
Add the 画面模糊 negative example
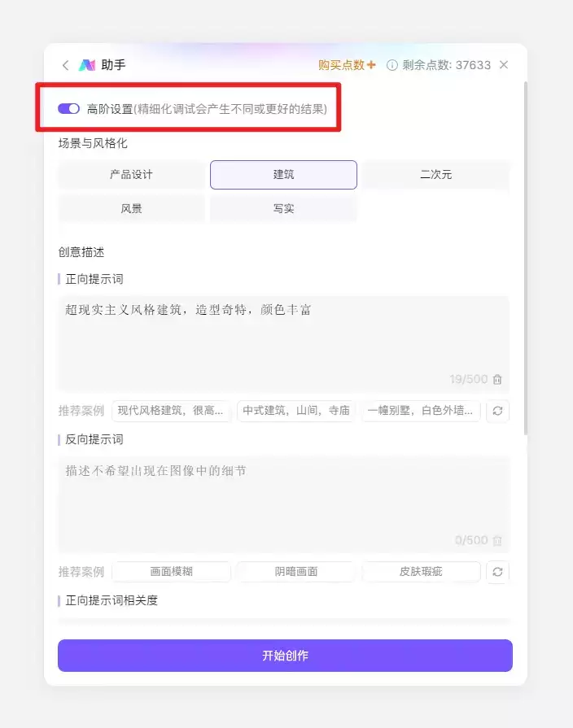[x=171, y=572]
